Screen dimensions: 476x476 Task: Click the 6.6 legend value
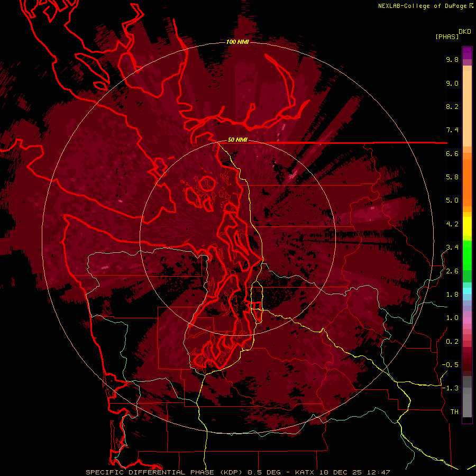tap(452, 153)
